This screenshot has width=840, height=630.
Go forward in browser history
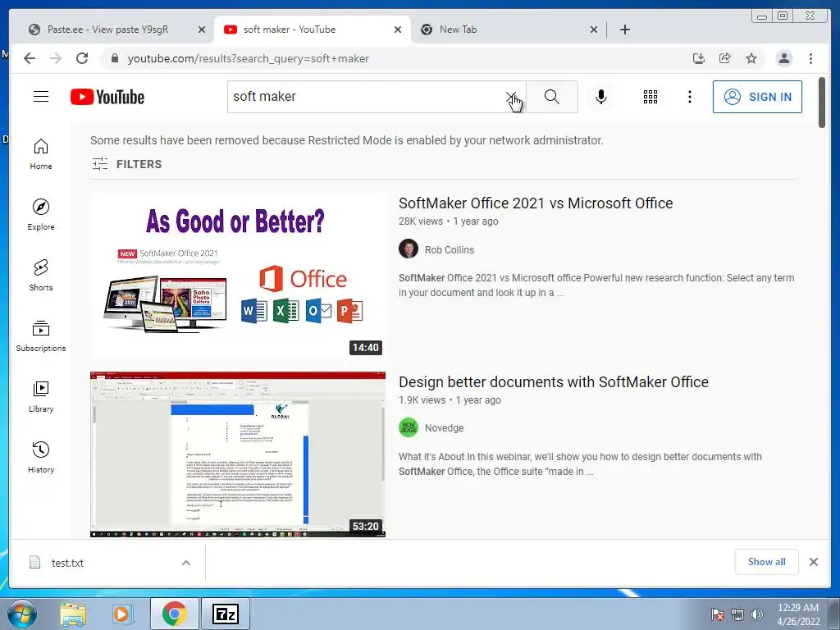(x=56, y=58)
